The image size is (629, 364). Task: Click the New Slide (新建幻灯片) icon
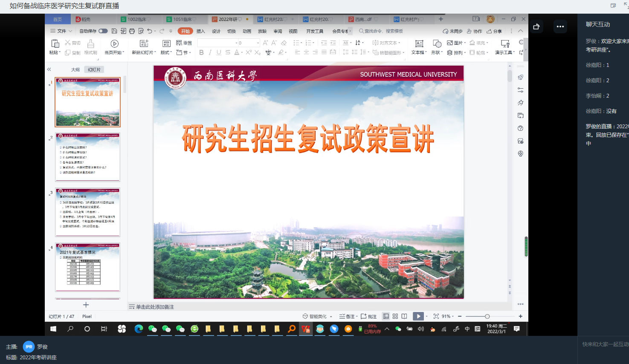pyautogui.click(x=144, y=44)
